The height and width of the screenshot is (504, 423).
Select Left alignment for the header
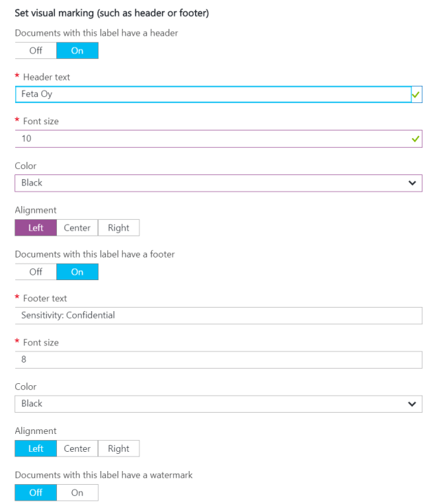coord(35,228)
